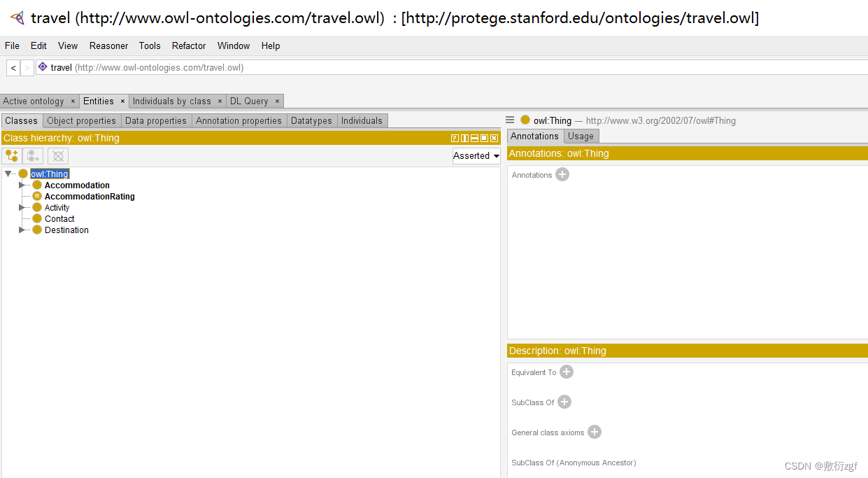Open the Window menu
Screen dimensions: 868x478
pos(234,45)
